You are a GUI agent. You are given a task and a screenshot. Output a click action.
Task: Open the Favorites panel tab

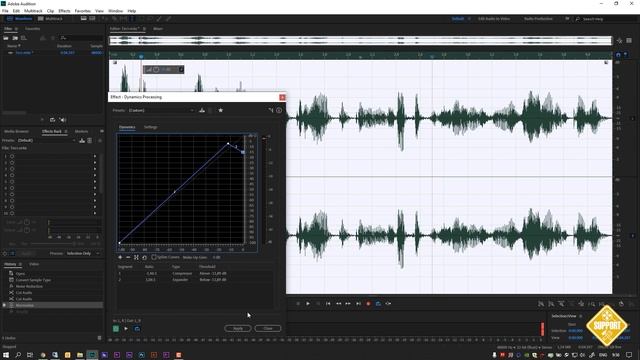click(33, 29)
